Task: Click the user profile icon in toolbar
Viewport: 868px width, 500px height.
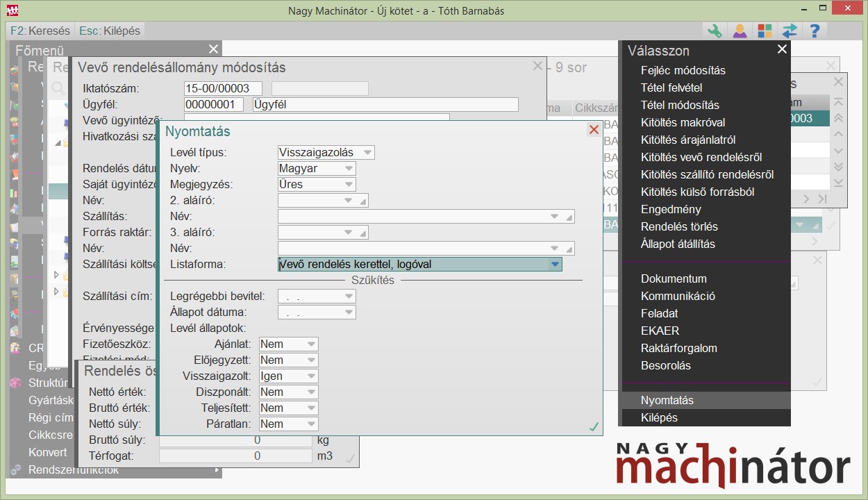Action: pos(740,31)
